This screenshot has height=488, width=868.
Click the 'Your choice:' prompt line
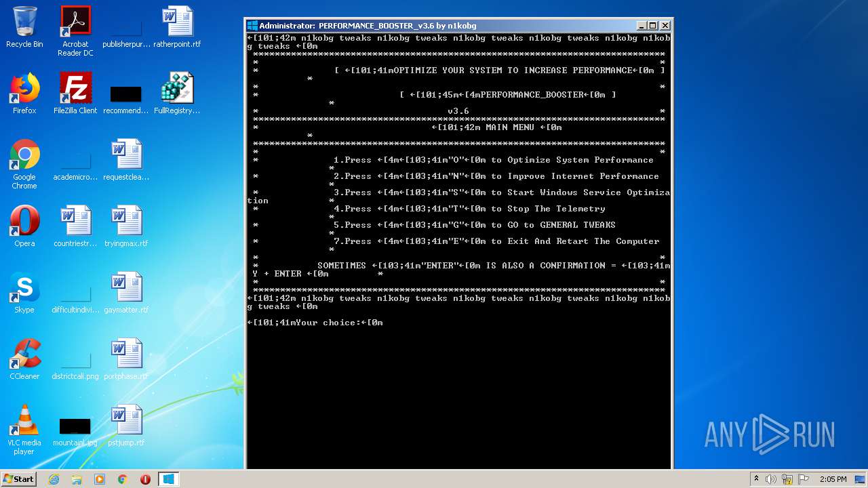[x=315, y=323]
